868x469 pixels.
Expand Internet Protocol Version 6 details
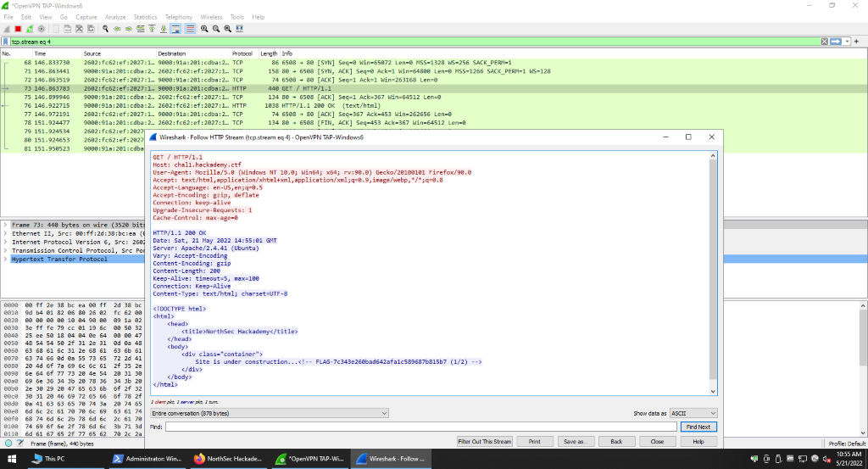coord(6,242)
